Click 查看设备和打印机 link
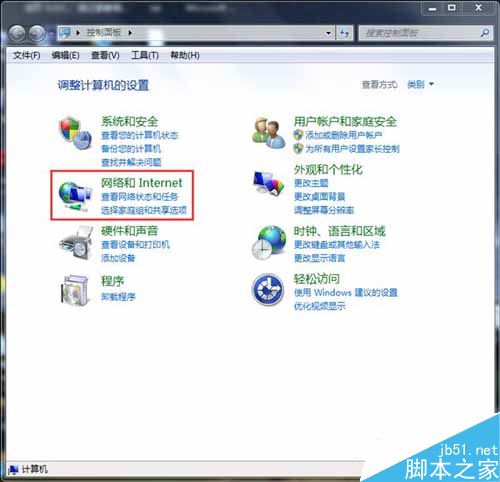 (x=135, y=245)
